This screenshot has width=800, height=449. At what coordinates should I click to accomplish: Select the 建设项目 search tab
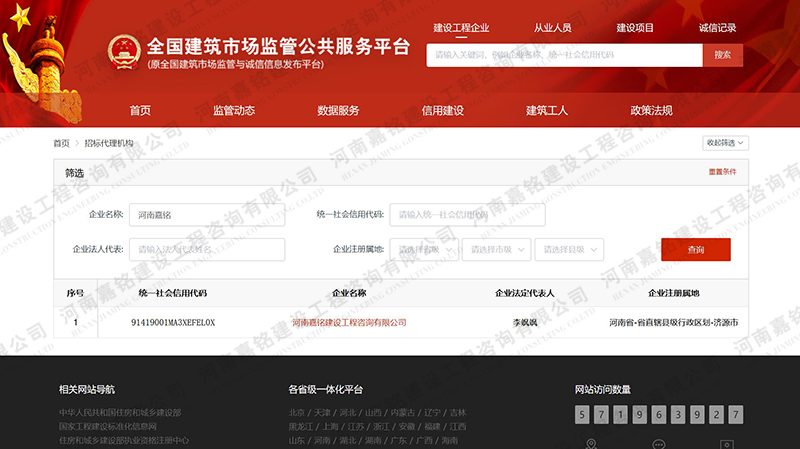pyautogui.click(x=635, y=28)
